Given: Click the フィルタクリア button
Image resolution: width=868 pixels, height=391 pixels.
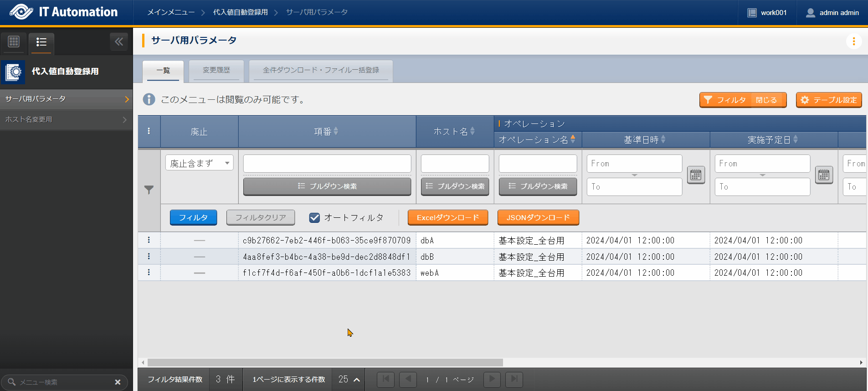Looking at the screenshot, I should (260, 218).
